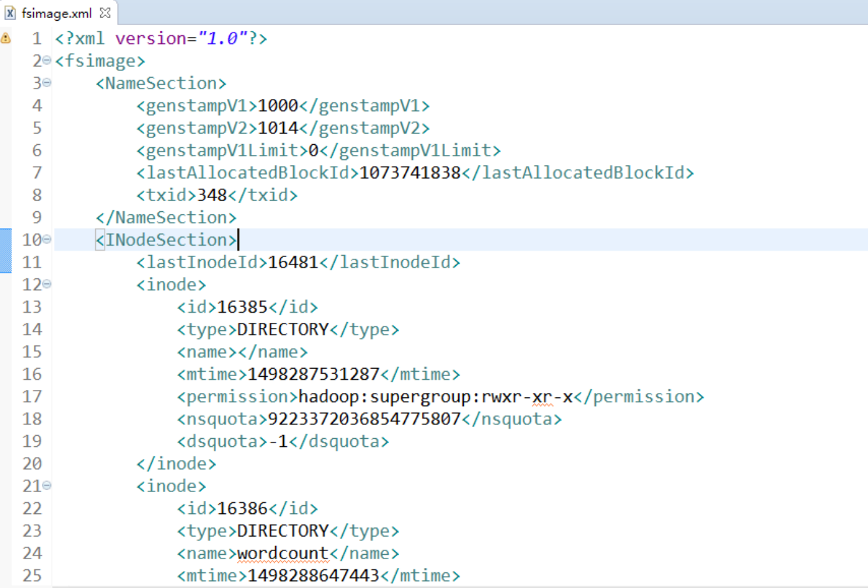
Task: Collapse the inode fold on line 21
Action: [47, 485]
